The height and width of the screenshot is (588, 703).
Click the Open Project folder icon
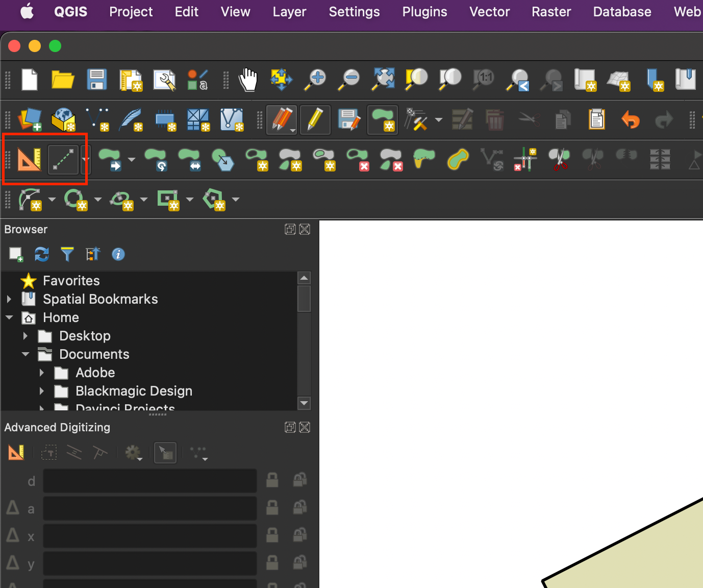click(63, 80)
